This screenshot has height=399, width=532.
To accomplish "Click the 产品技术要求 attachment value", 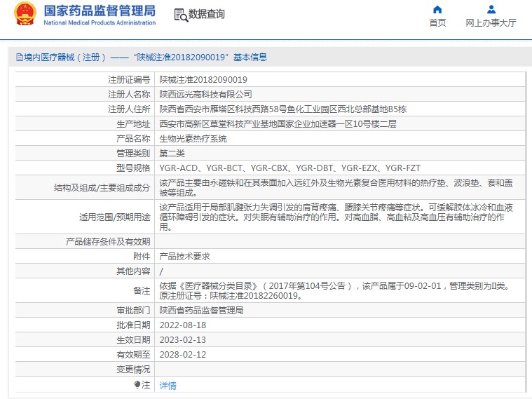I will (184, 257).
